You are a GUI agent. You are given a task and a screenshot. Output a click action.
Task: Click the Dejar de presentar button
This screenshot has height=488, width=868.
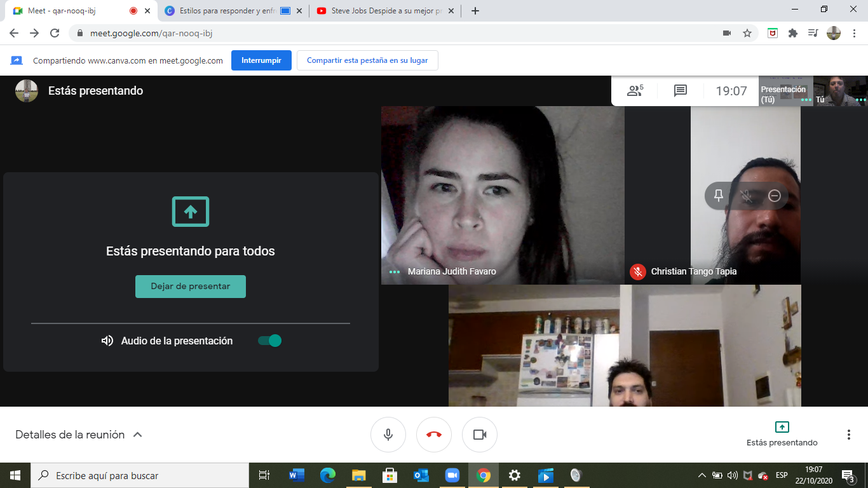(191, 287)
